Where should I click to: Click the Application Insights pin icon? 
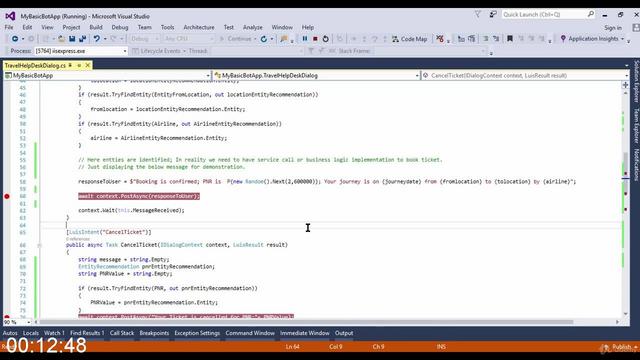pyautogui.click(x=563, y=39)
